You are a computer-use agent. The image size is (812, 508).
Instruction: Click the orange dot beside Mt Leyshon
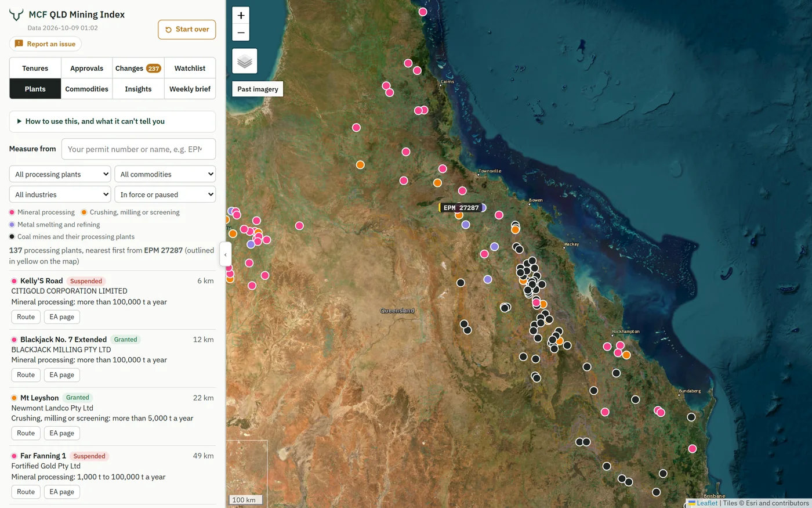coord(14,398)
